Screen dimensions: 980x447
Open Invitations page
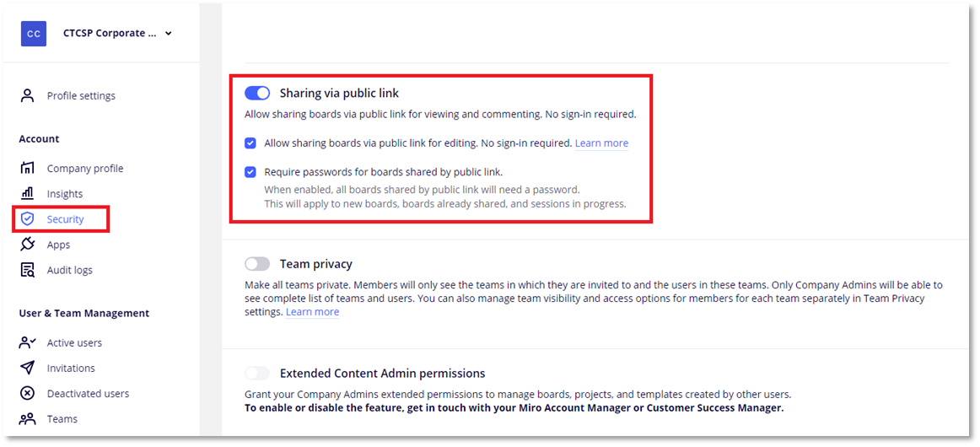[71, 369]
